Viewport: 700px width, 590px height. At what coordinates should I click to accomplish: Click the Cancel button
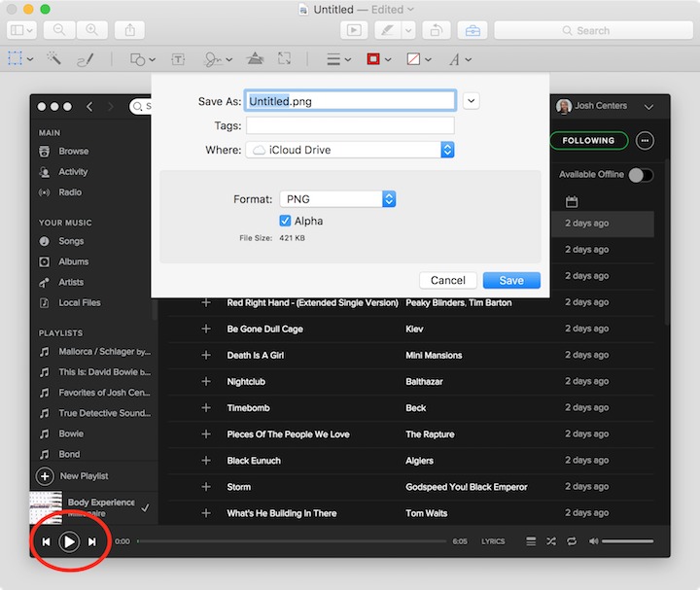click(x=448, y=280)
